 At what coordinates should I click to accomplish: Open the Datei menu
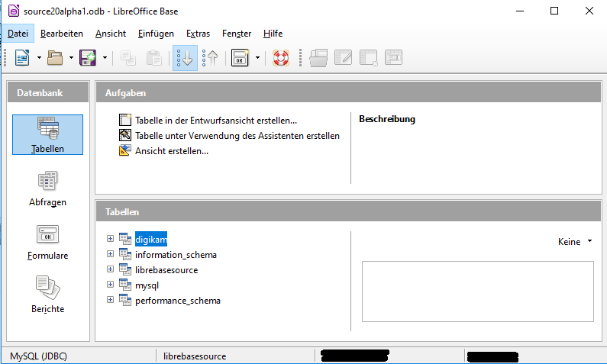pyautogui.click(x=18, y=34)
